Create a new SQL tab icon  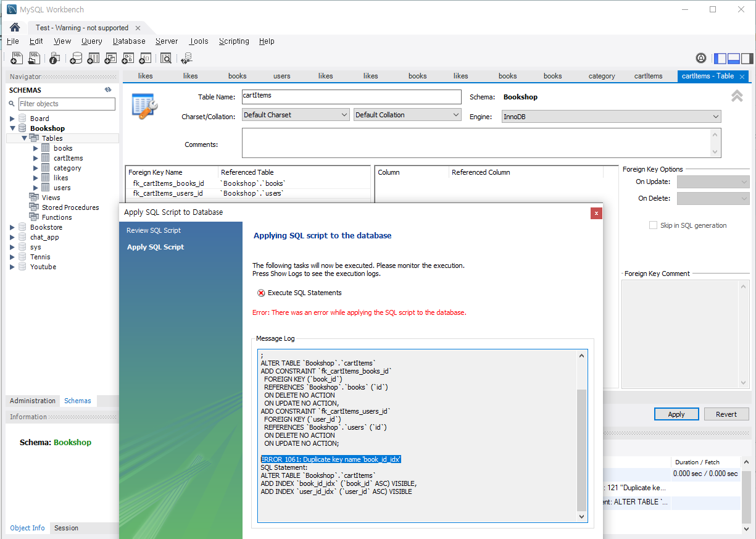[17, 58]
